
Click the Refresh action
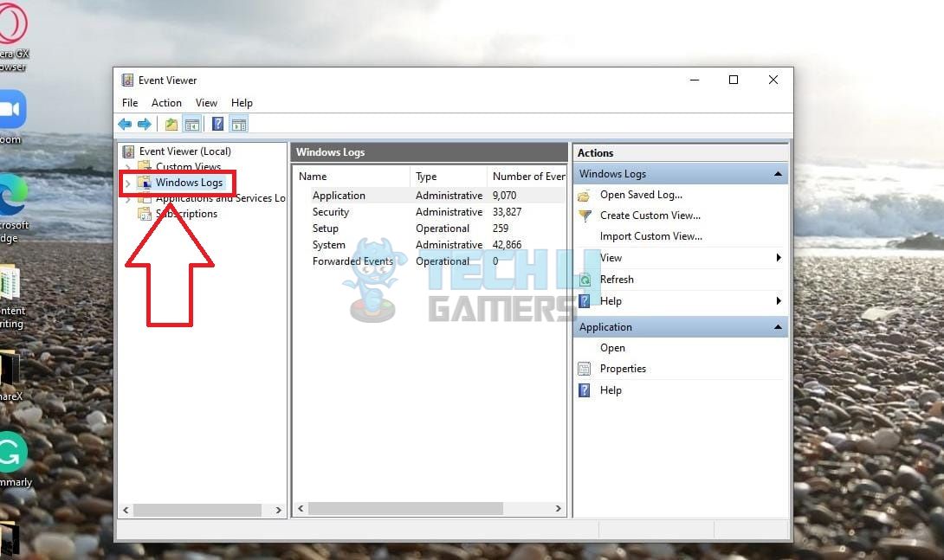tap(617, 280)
